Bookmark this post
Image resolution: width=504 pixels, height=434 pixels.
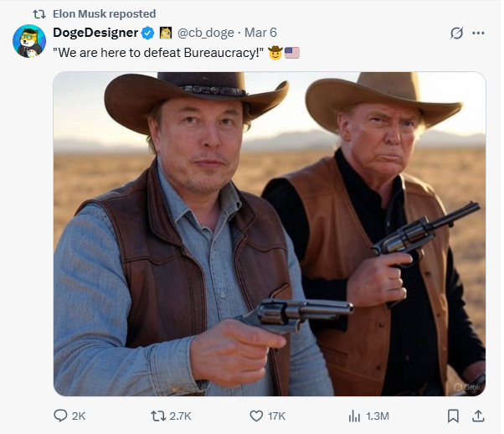453,416
